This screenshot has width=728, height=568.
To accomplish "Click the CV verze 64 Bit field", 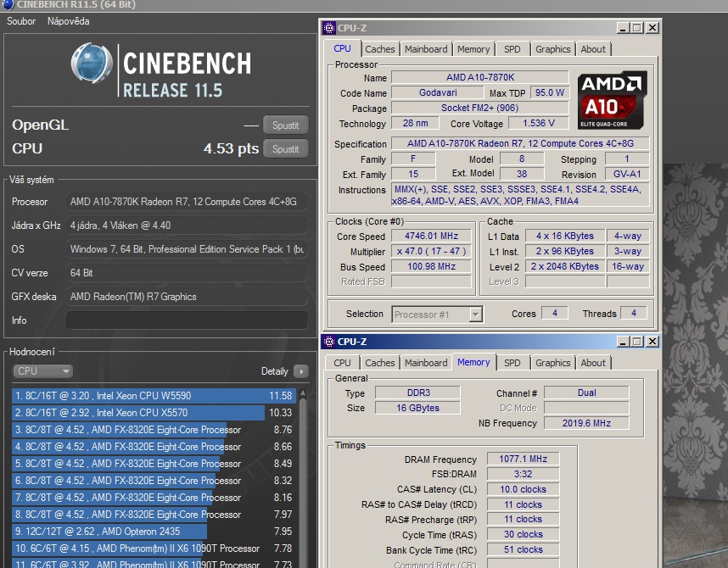I will (187, 273).
